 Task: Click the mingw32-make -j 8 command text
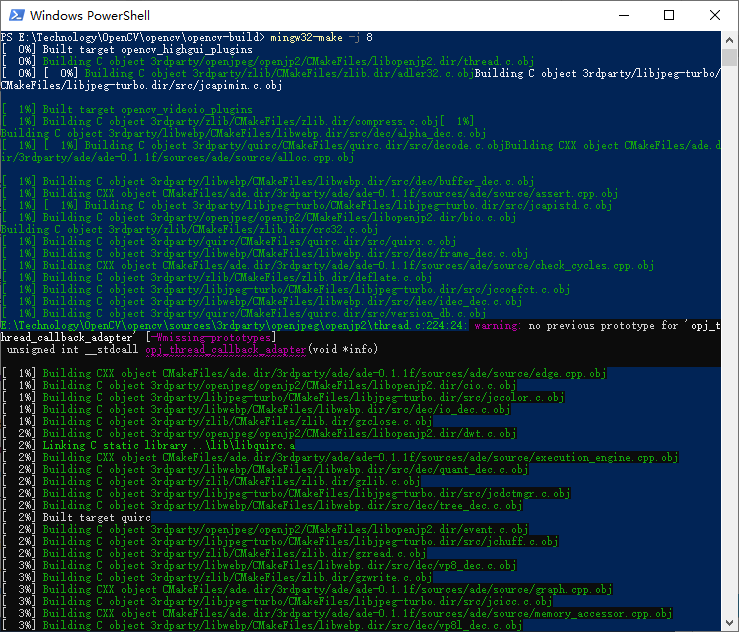coord(321,37)
